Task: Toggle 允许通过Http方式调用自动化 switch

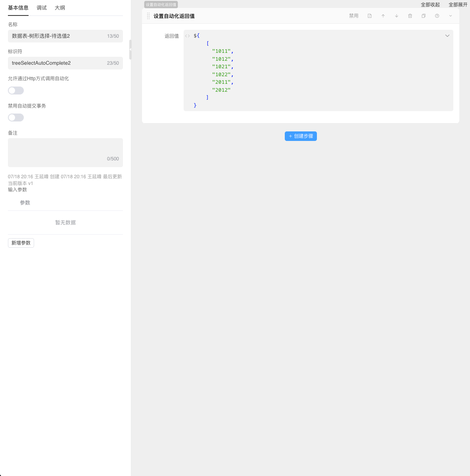Action: (16, 91)
